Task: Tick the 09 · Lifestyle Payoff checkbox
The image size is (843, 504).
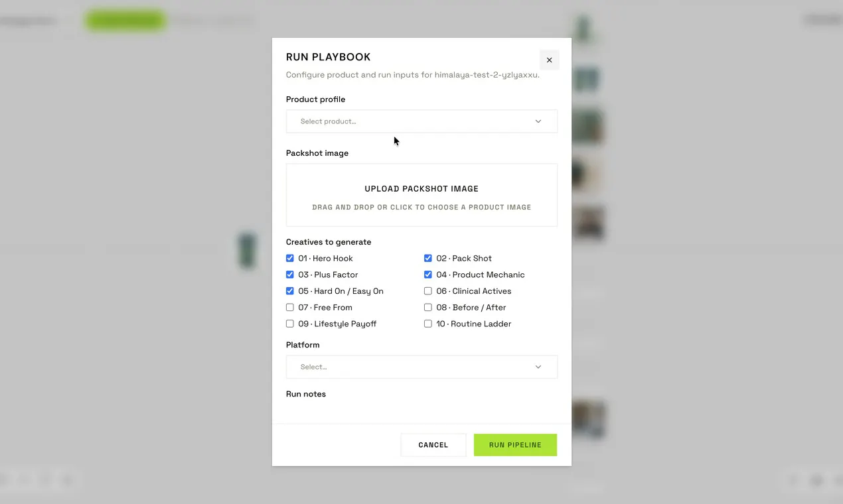Action: 290,324
